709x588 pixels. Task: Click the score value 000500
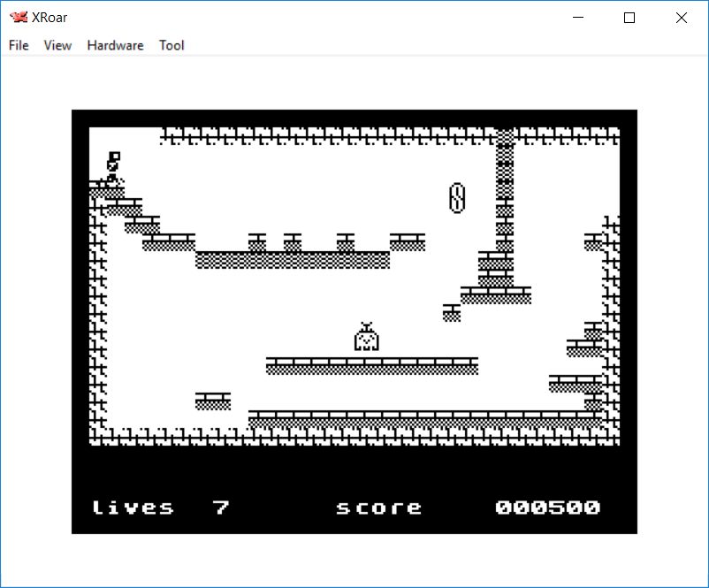(x=547, y=508)
